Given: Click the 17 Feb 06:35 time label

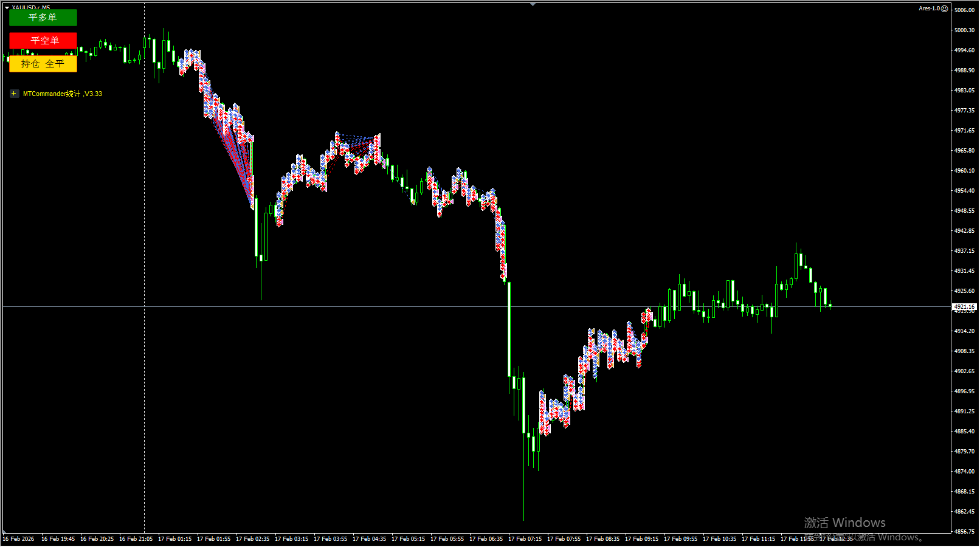Looking at the screenshot, I should [486, 539].
